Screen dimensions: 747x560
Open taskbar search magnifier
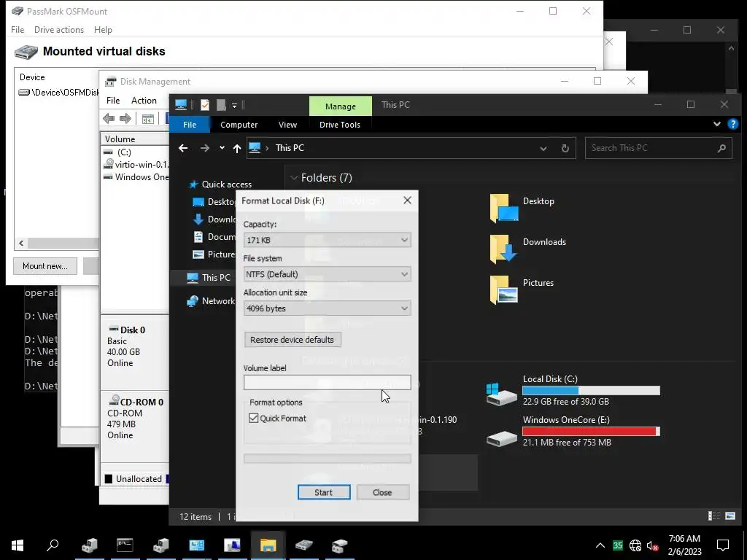[53, 545]
